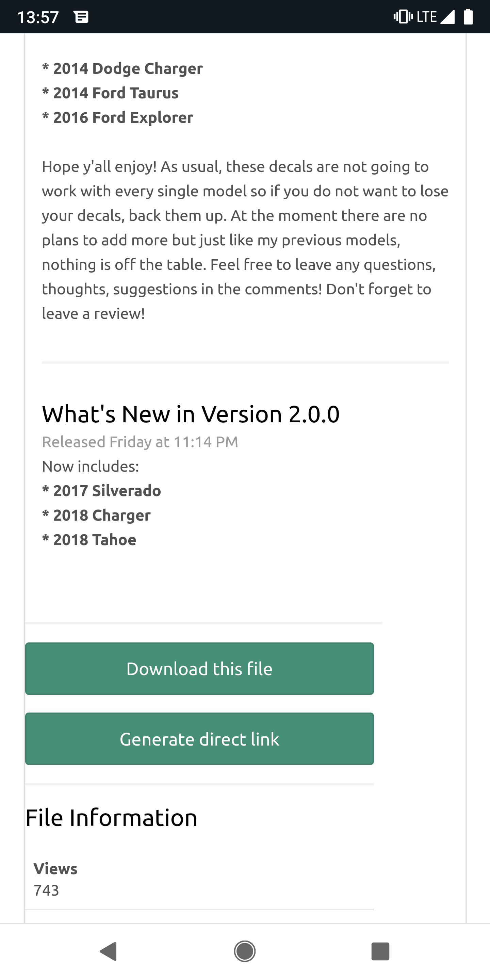
Task: Tap the "2018 Tahoe" list entry
Action: point(89,540)
